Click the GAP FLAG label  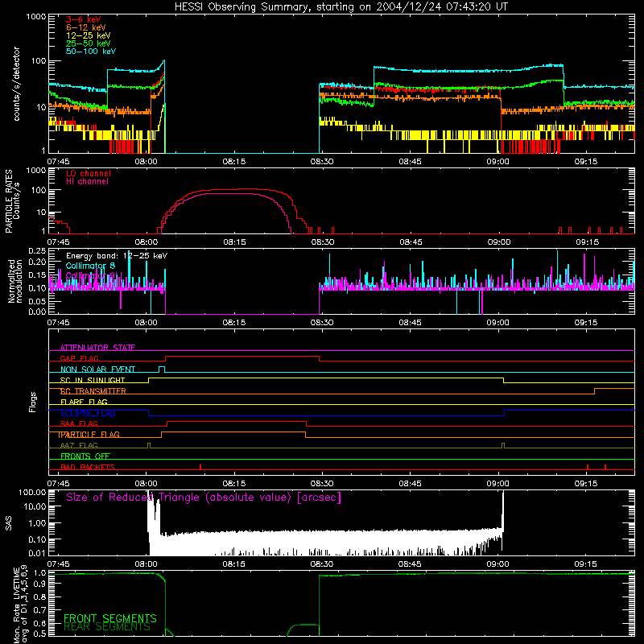79,358
